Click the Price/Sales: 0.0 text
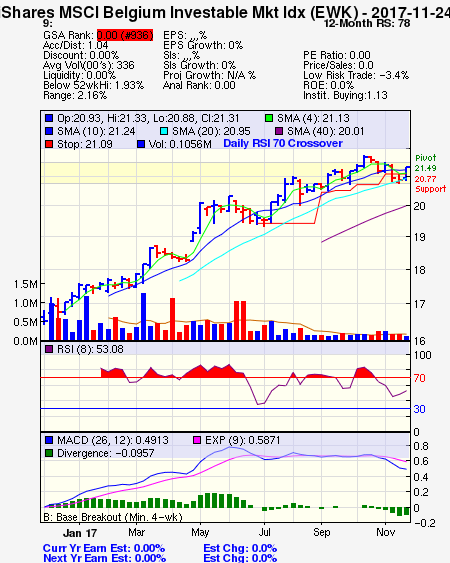450x563 pixels. pyautogui.click(x=338, y=65)
